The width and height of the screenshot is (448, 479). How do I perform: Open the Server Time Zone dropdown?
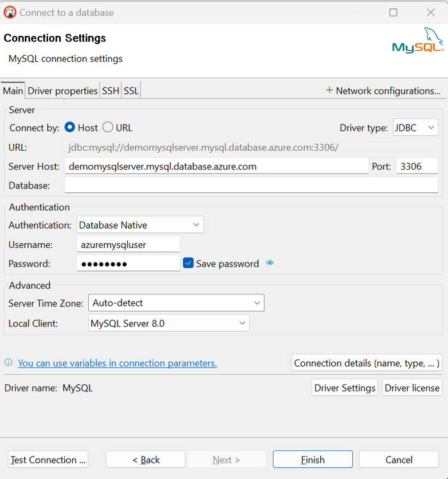coord(176,303)
